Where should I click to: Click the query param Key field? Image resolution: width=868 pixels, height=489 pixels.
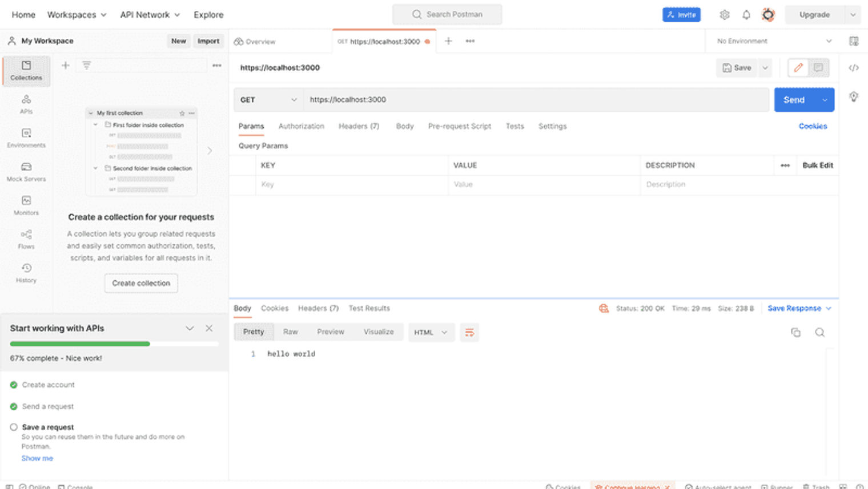[x=352, y=184]
